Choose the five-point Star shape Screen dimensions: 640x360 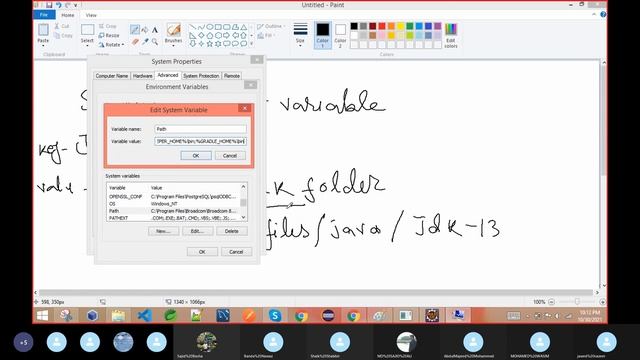pos(210,44)
